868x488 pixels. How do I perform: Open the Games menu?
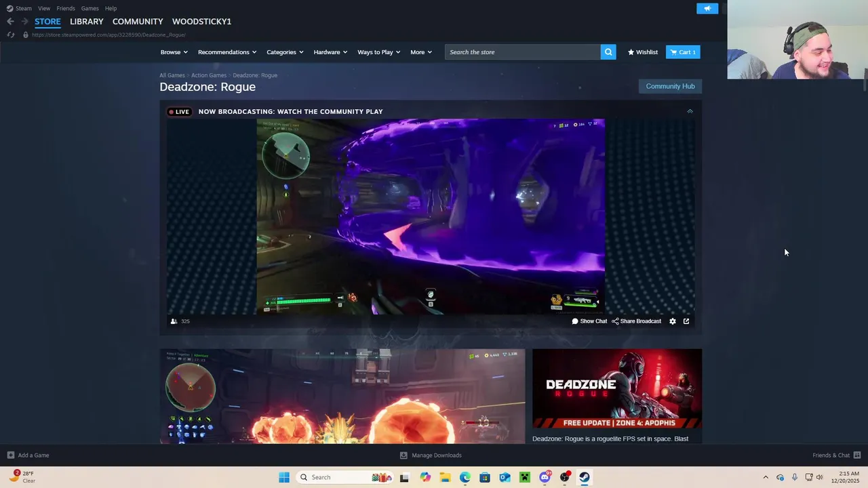[x=90, y=8]
